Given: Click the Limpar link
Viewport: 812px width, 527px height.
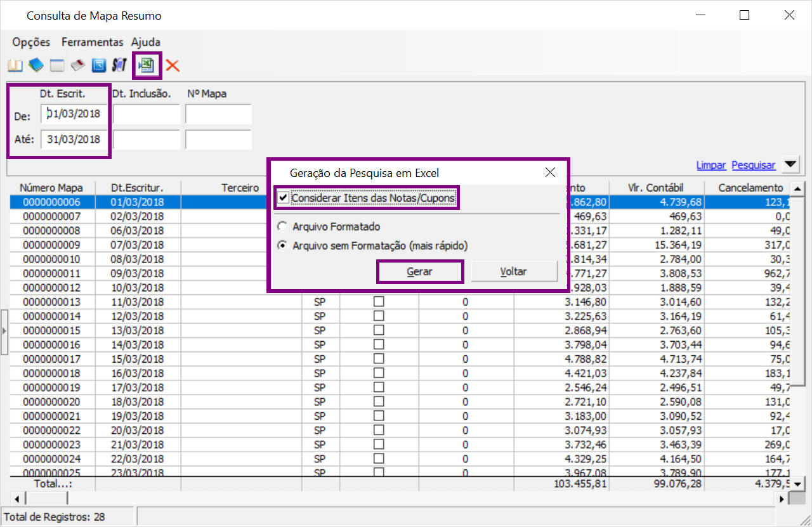Looking at the screenshot, I should 711,165.
